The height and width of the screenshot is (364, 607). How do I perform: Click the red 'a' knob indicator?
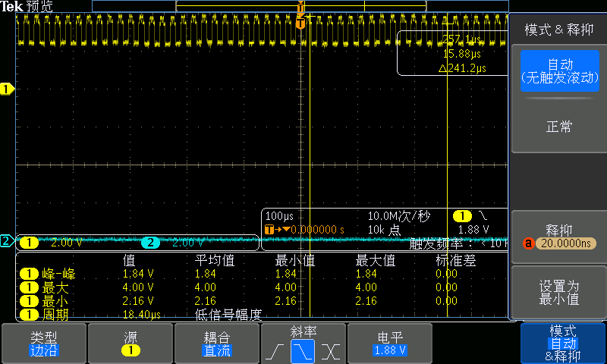click(x=528, y=243)
